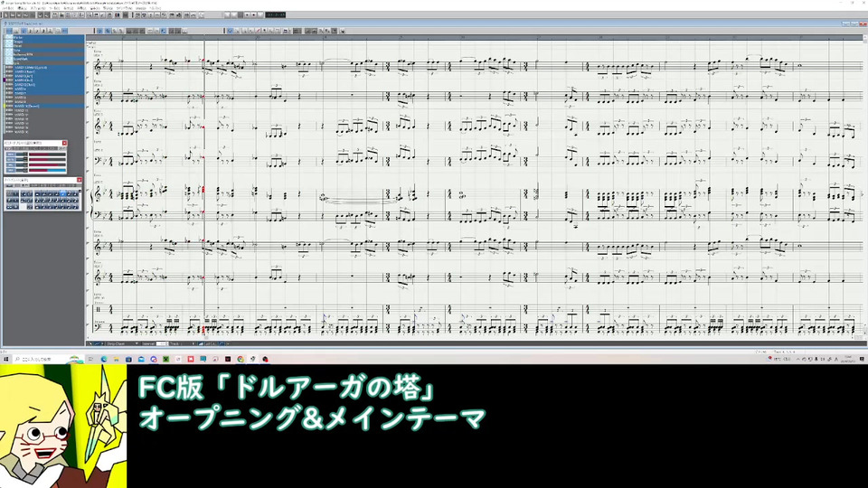Click the system tray clock
Viewport: 868px width, 488px height.
848,359
